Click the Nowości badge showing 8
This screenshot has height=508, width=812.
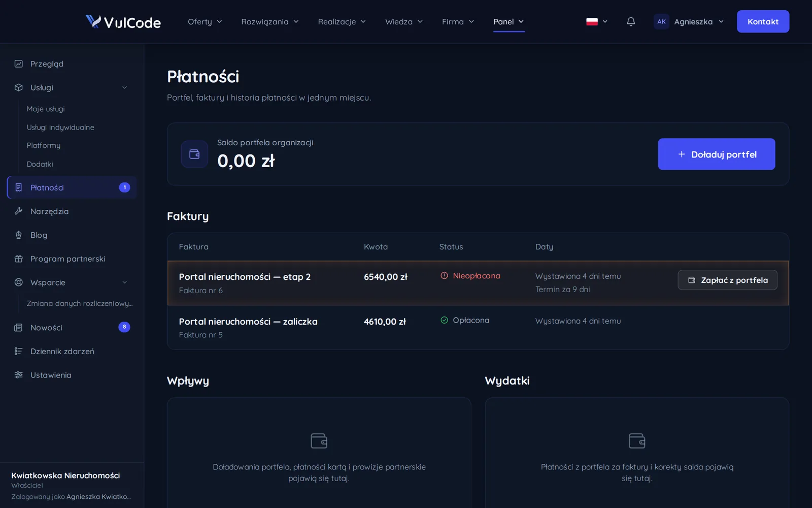124,327
